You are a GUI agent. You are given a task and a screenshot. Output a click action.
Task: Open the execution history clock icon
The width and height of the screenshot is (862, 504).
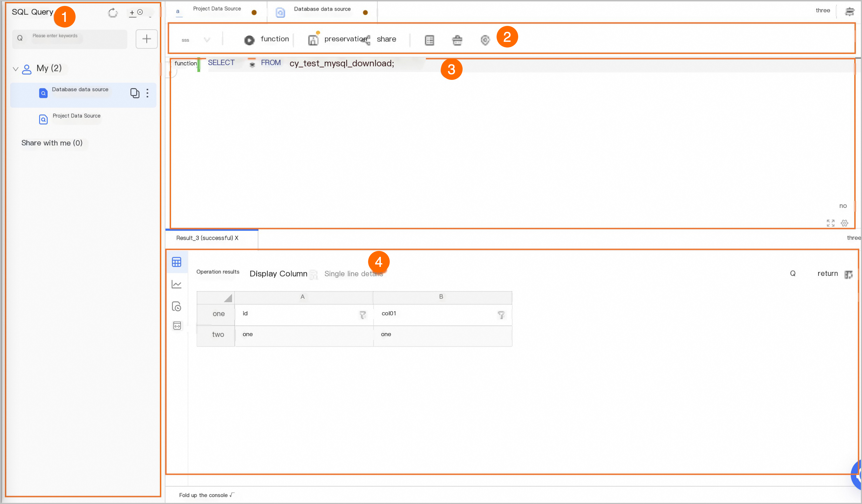[x=177, y=307]
